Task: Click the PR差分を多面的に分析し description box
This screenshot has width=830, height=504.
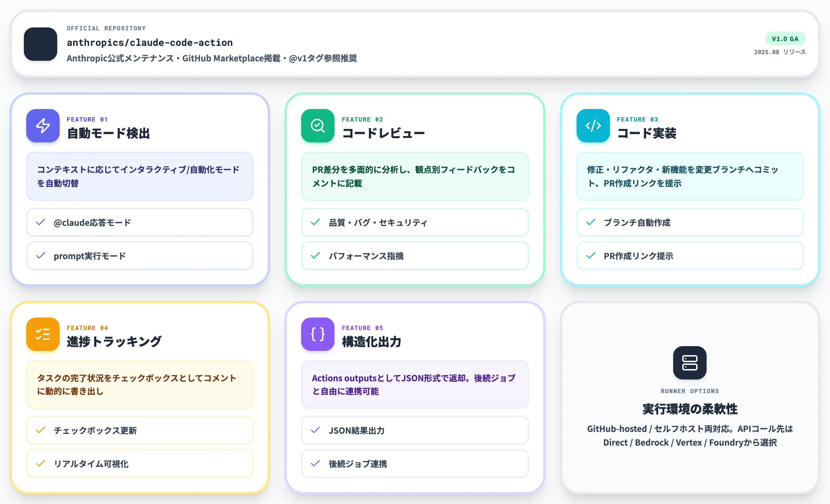Action: [415, 176]
